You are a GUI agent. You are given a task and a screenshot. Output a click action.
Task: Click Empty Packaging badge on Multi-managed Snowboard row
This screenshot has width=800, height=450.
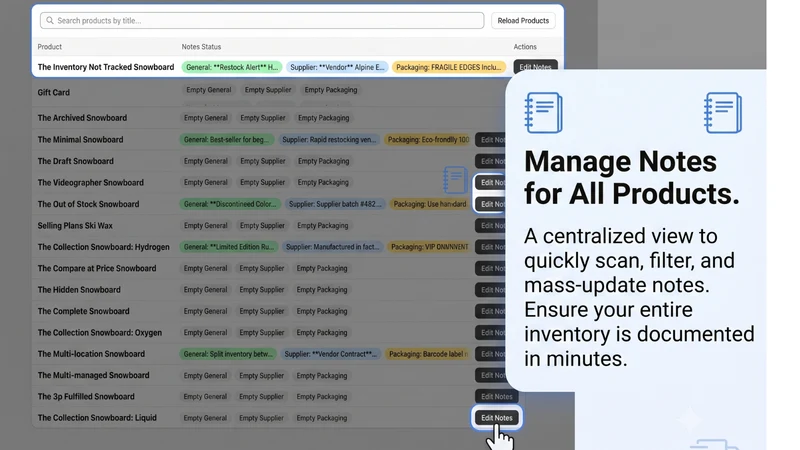pyautogui.click(x=322, y=376)
